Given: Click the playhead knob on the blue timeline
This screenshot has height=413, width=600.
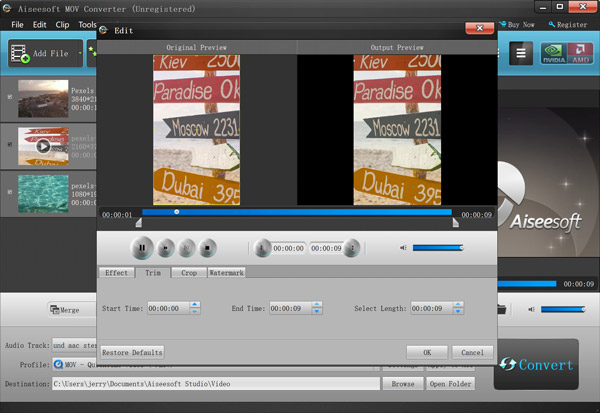Looking at the screenshot, I should click(x=176, y=212).
